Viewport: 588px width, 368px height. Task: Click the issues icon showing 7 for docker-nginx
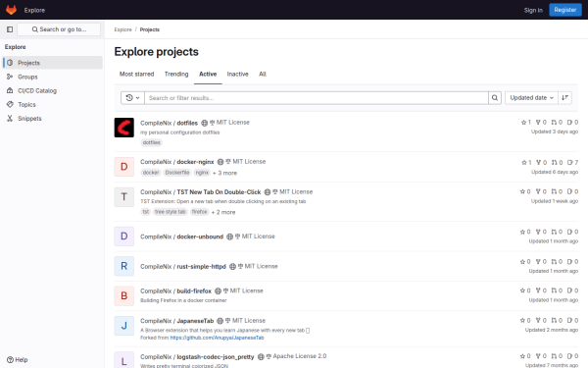pos(570,163)
